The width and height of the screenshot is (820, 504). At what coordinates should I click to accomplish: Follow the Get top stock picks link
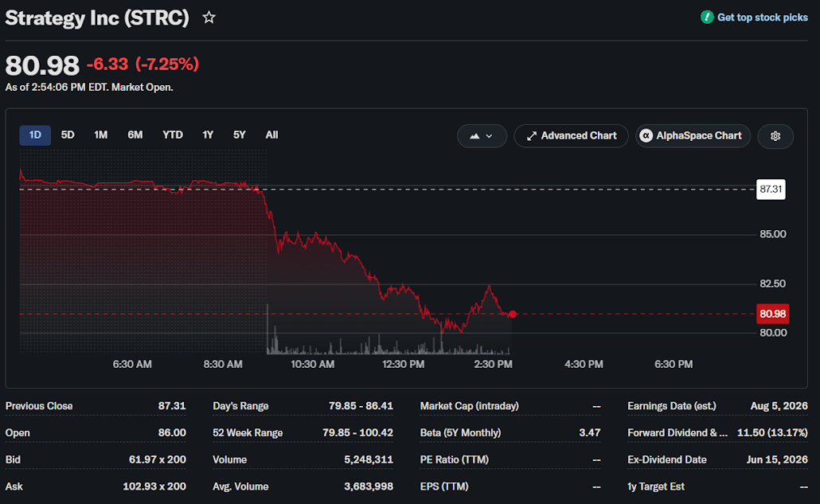click(762, 18)
